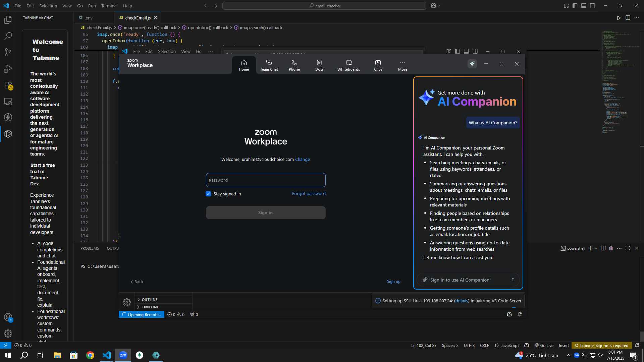Switch to PROBLEMS panel tab
This screenshot has width=644, height=362.
(x=90, y=248)
